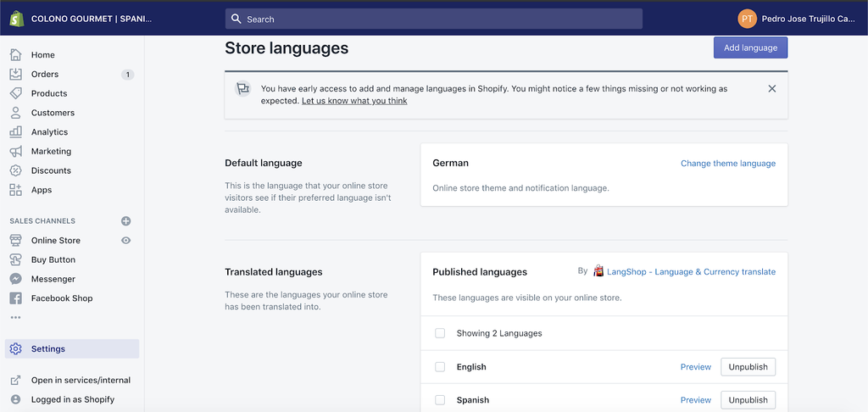Add a sales channel with plus icon
This screenshot has height=412, width=868.
click(x=126, y=221)
